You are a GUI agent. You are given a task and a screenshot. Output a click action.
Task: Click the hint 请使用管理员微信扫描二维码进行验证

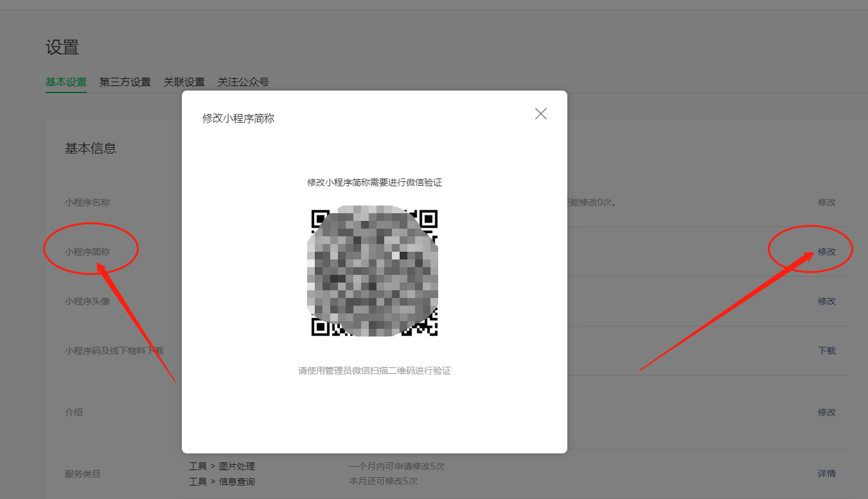click(x=375, y=371)
